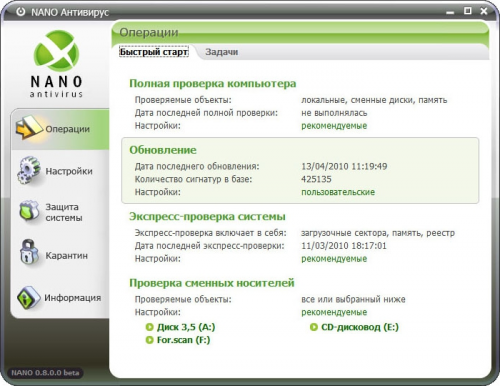Image resolution: width=500 pixels, height=386 pixels.
Task: Click Количество сигнатур в базе label
Action: pyautogui.click(x=193, y=179)
